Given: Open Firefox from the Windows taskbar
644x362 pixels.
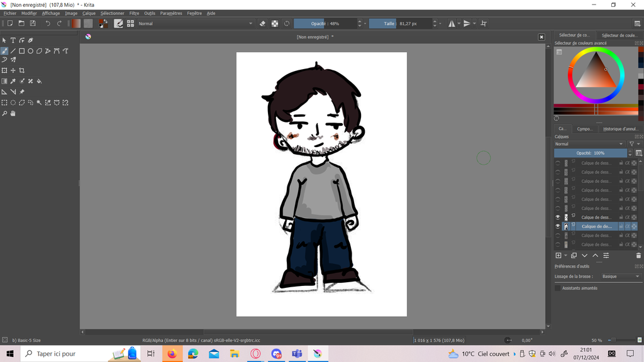Looking at the screenshot, I should [172, 354].
